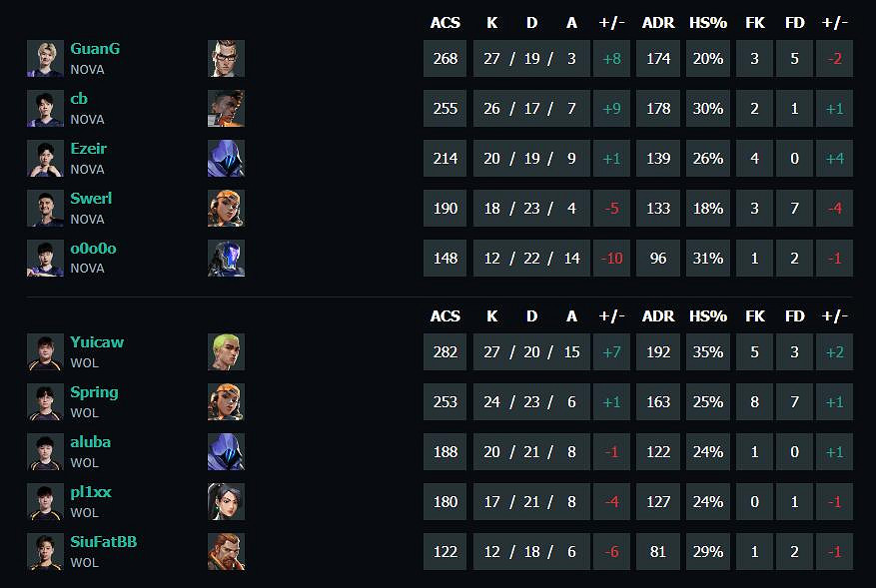This screenshot has height=588, width=876.
Task: Select Chamber's agent portrait next to GuanG
Action: (226, 58)
